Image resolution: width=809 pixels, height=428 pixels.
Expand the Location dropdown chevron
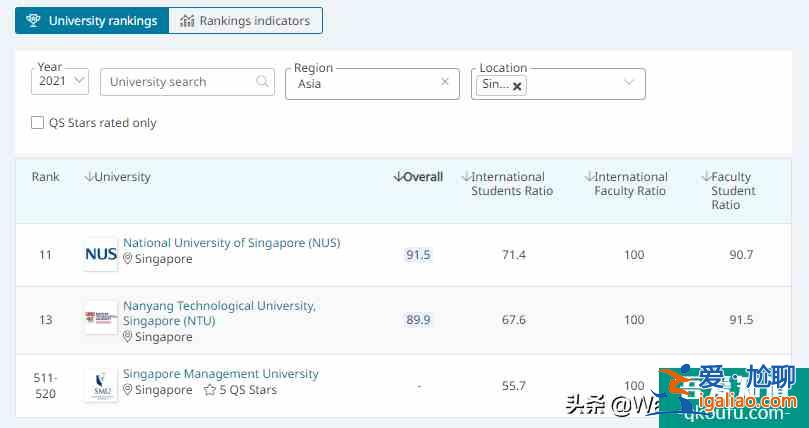tap(629, 83)
